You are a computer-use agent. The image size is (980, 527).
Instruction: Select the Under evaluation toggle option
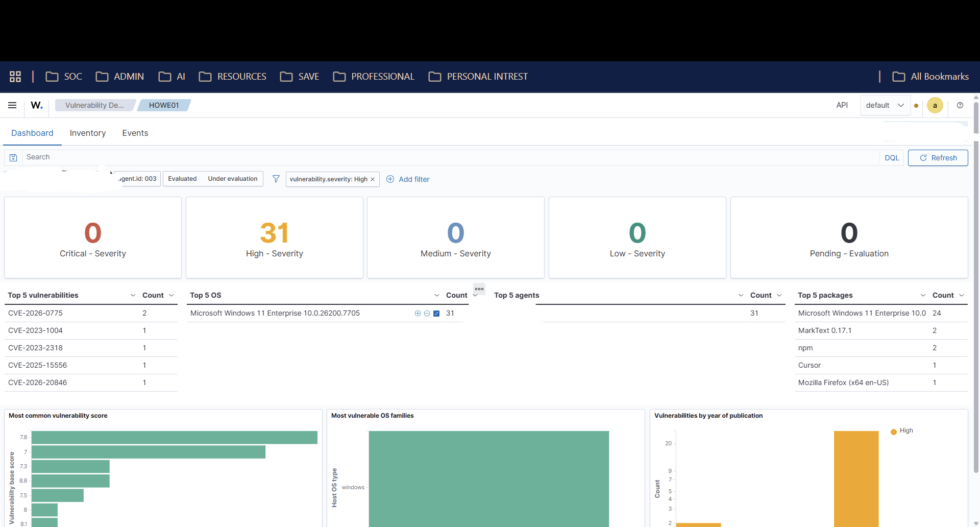click(x=232, y=179)
